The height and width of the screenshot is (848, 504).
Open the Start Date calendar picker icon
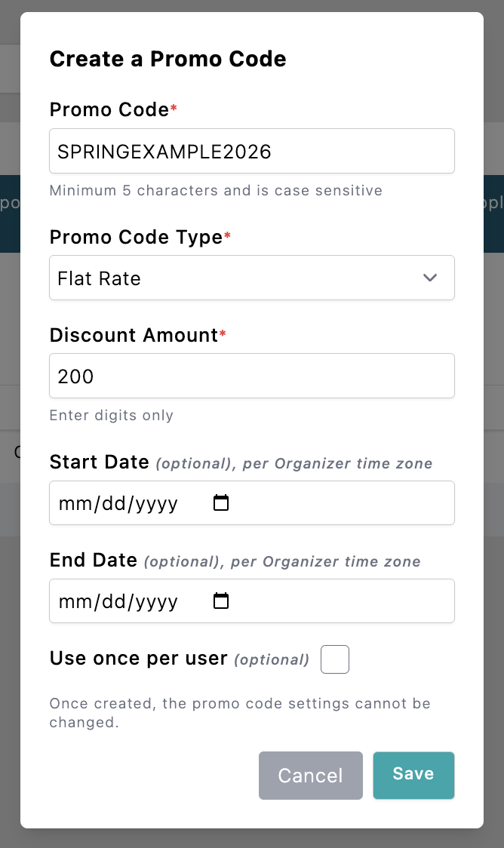point(221,503)
